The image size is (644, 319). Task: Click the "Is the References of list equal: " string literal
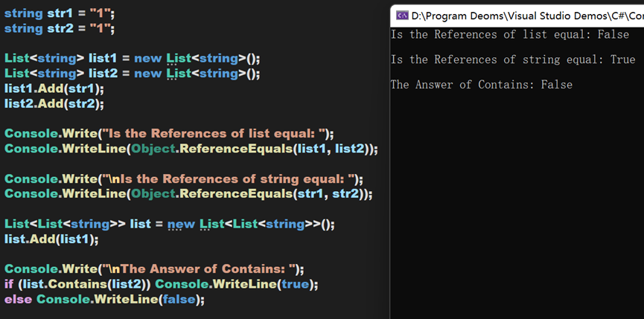pyautogui.click(x=216, y=134)
